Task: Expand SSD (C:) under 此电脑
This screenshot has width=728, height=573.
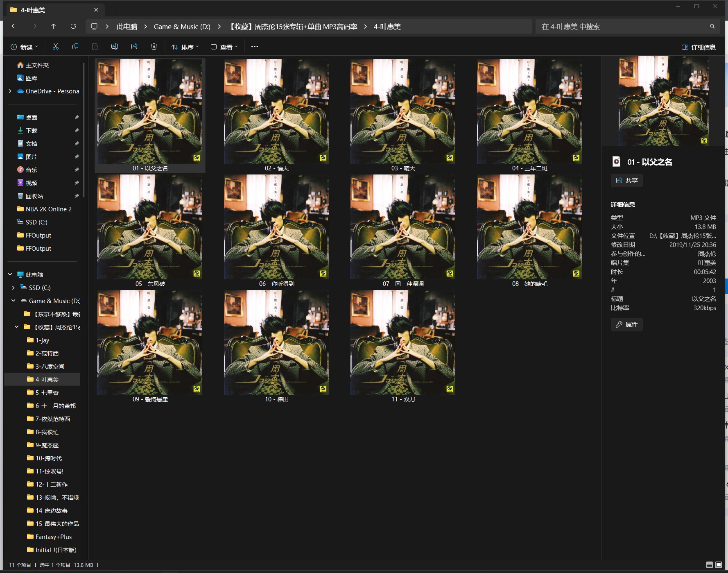Action: click(14, 288)
